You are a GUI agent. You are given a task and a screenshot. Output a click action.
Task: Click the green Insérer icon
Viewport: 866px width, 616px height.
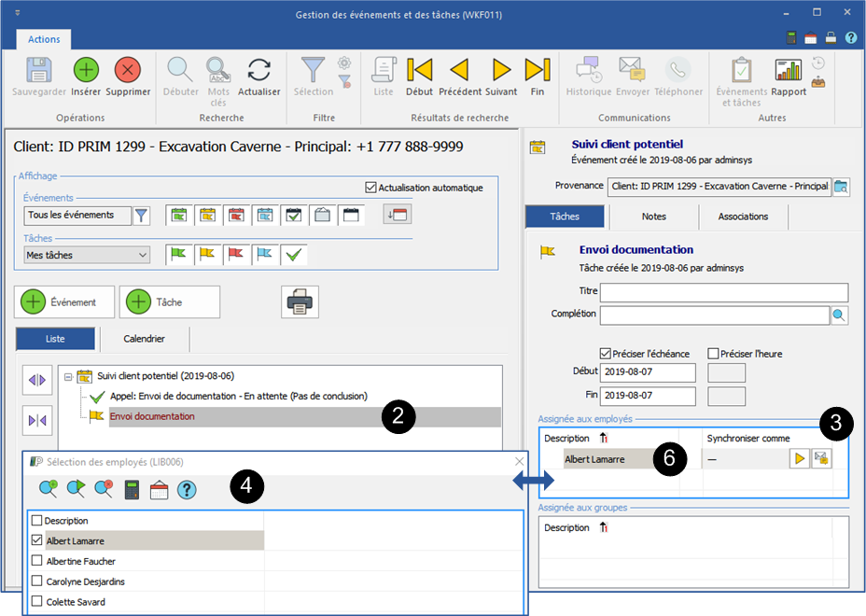click(x=86, y=71)
